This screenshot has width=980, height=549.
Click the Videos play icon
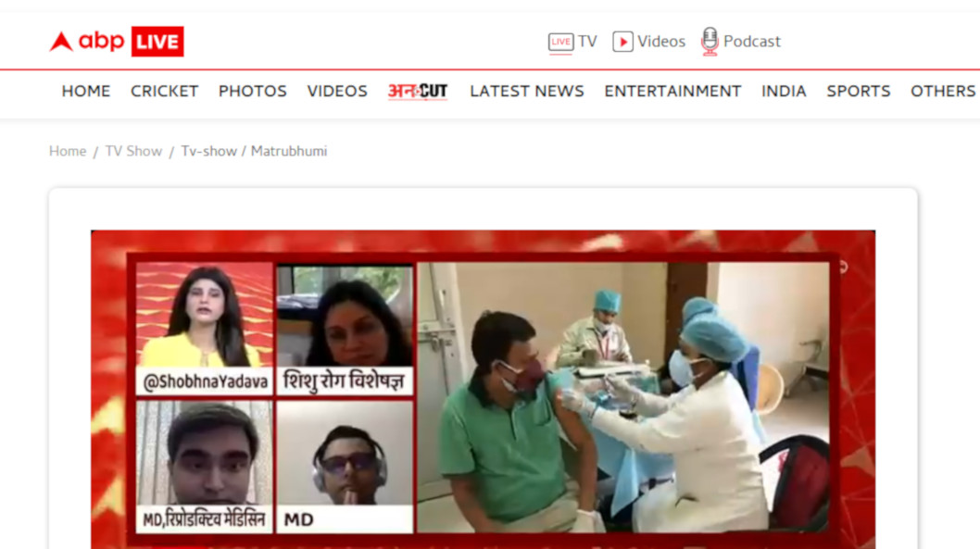622,42
